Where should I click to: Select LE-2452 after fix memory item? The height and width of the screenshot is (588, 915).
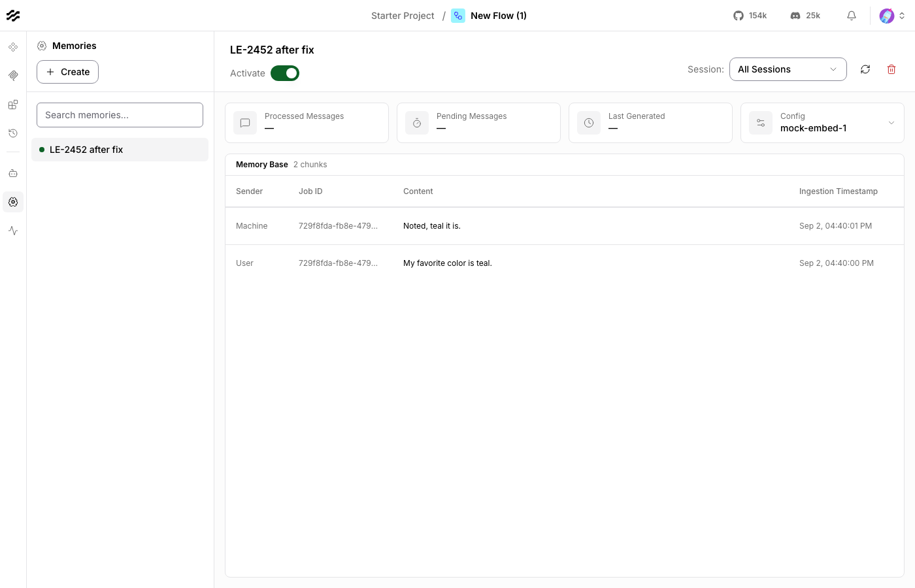[x=120, y=150]
